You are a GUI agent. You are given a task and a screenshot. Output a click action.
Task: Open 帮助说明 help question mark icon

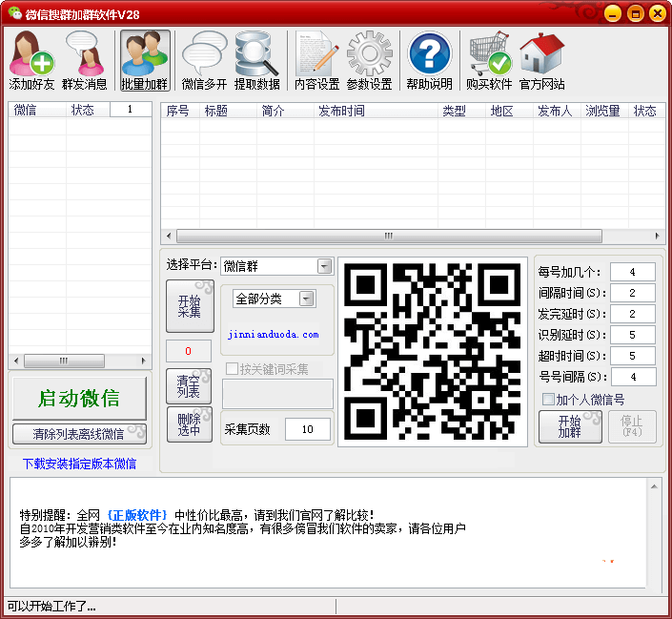[x=430, y=60]
